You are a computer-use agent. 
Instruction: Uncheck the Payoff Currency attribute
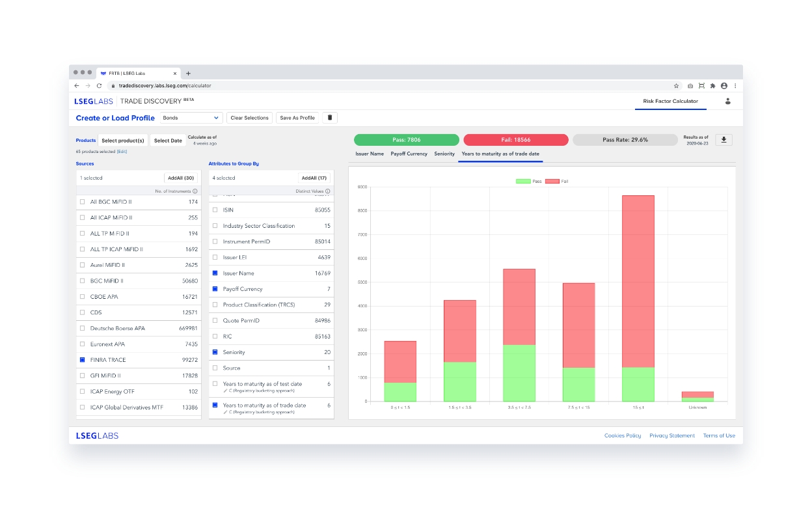215,289
